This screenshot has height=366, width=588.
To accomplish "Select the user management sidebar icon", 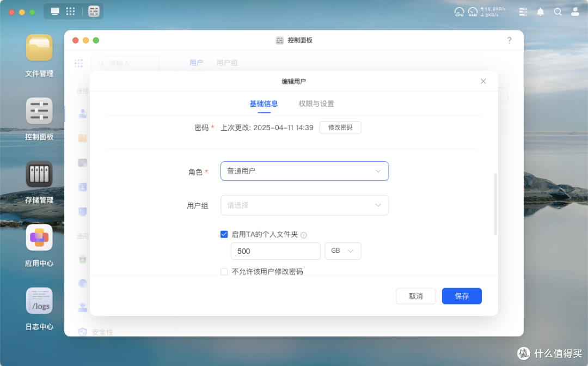I will (x=83, y=113).
